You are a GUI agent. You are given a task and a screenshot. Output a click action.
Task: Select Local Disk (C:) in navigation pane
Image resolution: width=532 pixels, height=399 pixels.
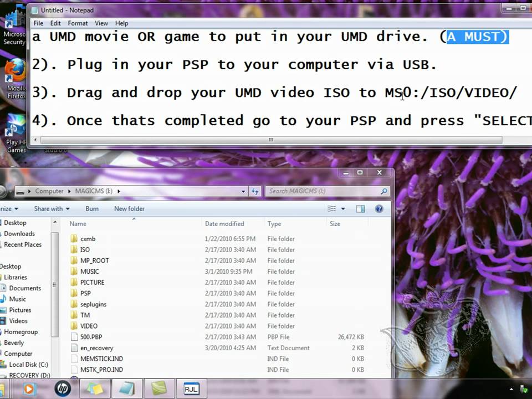[x=28, y=365]
